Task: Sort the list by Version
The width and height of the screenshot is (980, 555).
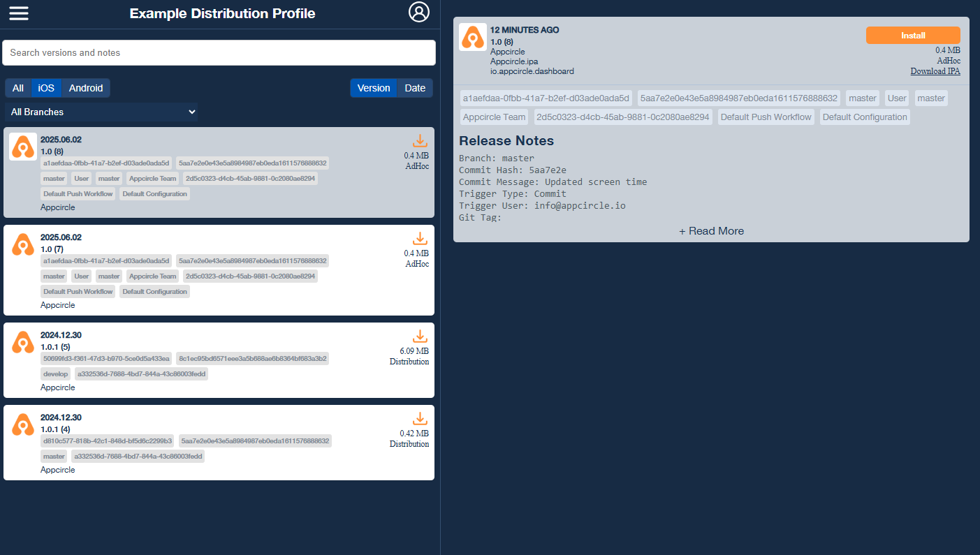Action: coord(374,88)
